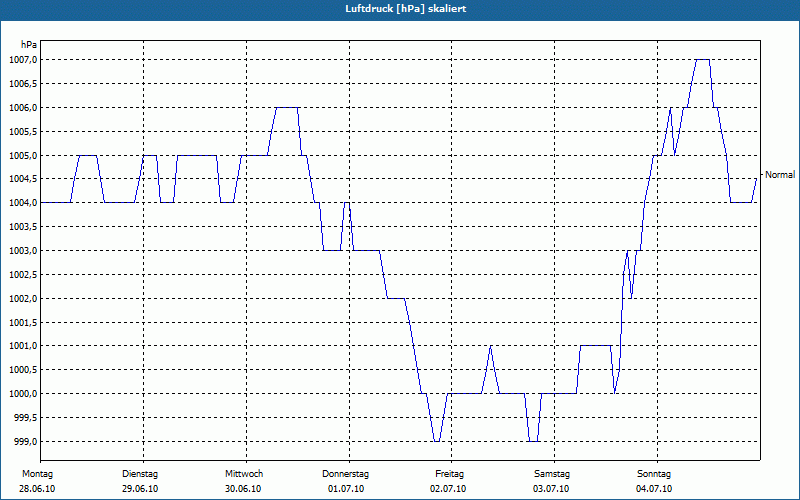This screenshot has height=500, width=800.
Task: Click the 'Normal' reference label
Action: coord(780,175)
